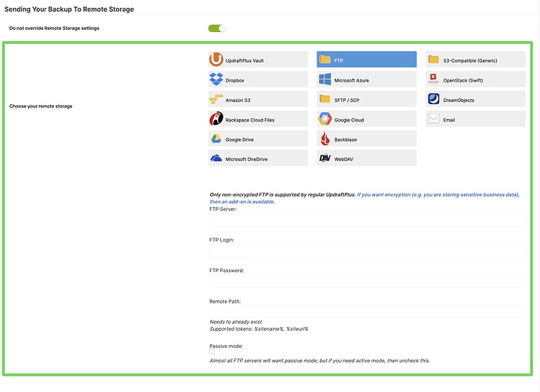Viewport: 540px width, 392px height.
Task: Click the UpdraftPlus Vault logo icon
Action: coord(216,60)
